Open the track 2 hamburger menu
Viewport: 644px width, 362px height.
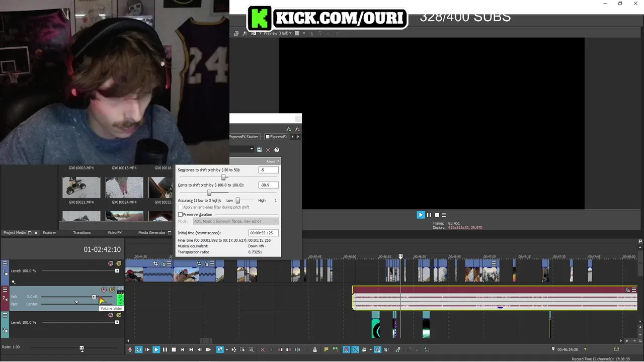point(5,290)
